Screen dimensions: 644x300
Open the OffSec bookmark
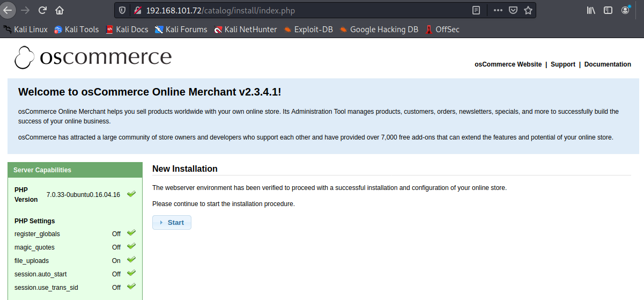[x=442, y=30]
